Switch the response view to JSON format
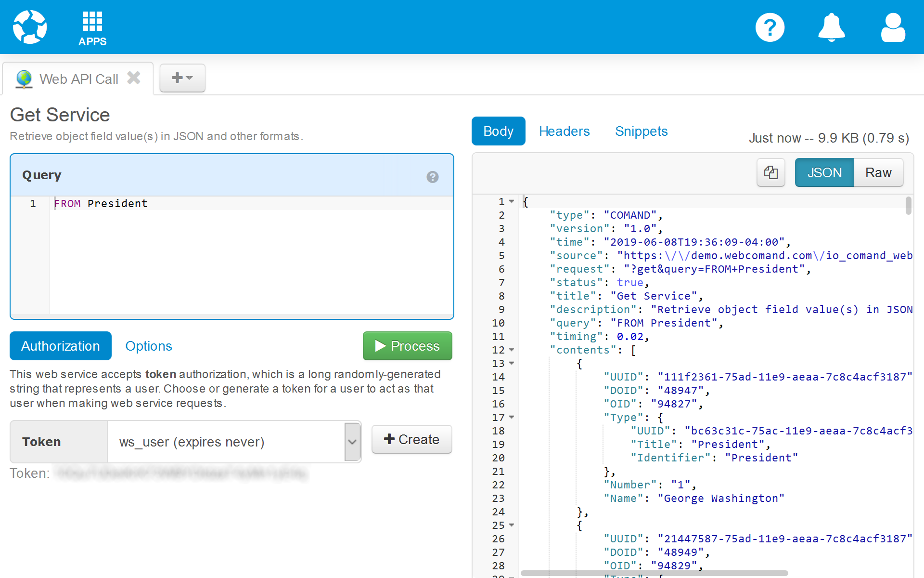The height and width of the screenshot is (578, 924). click(824, 172)
